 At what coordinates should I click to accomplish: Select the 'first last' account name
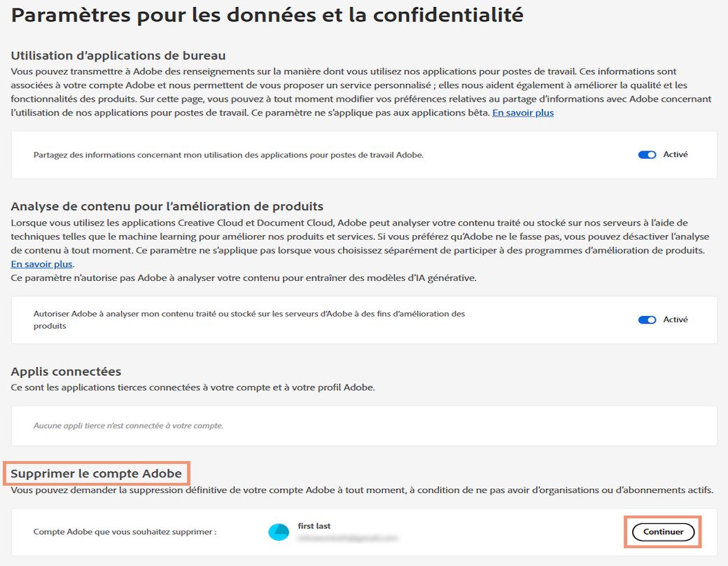(314, 526)
